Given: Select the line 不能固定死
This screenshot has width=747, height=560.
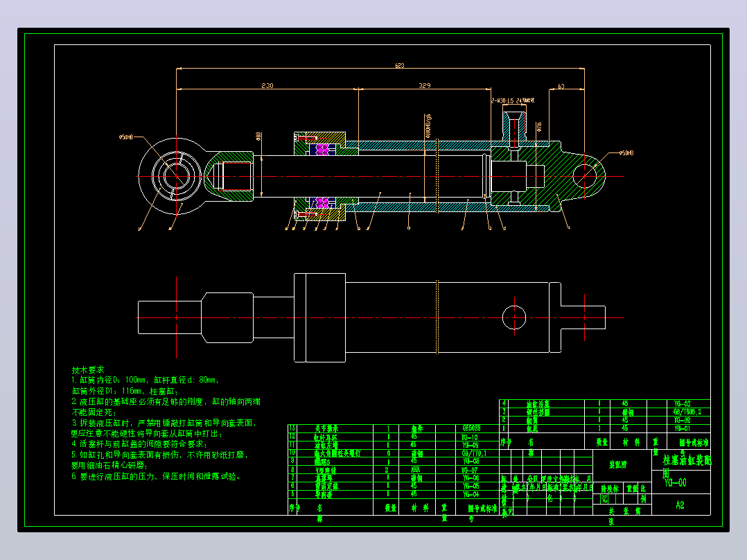Looking at the screenshot, I should (94, 412).
